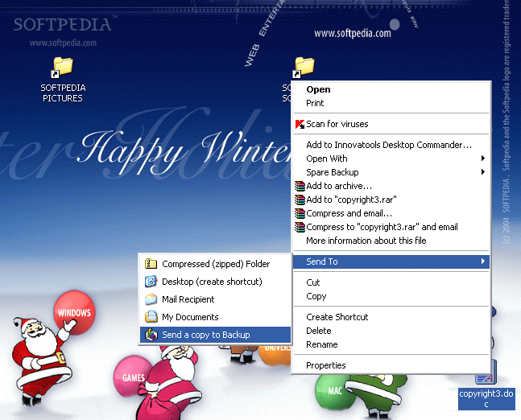Click the Compressed (zipped) Folder icon
Screen dimensions: 521x420
click(x=151, y=264)
